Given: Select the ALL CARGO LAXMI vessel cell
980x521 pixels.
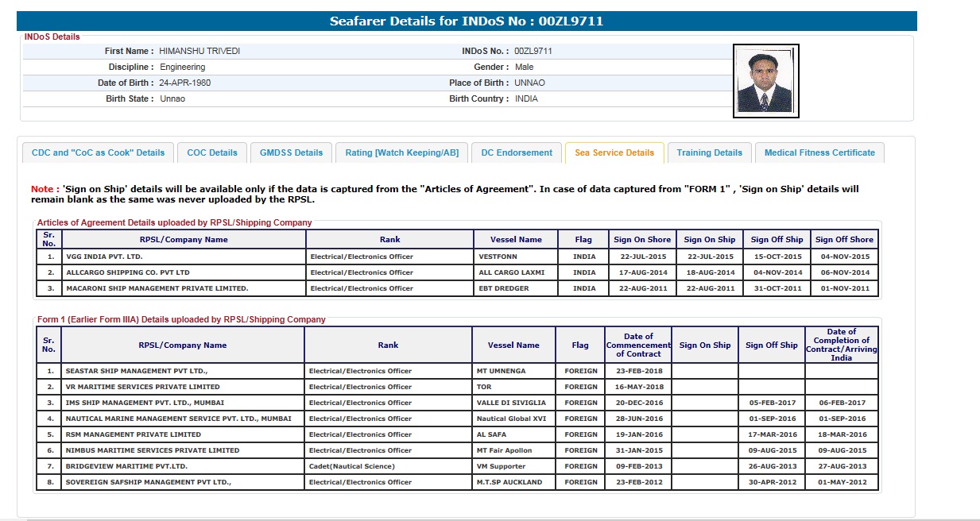Looking at the screenshot, I should coord(512,273).
